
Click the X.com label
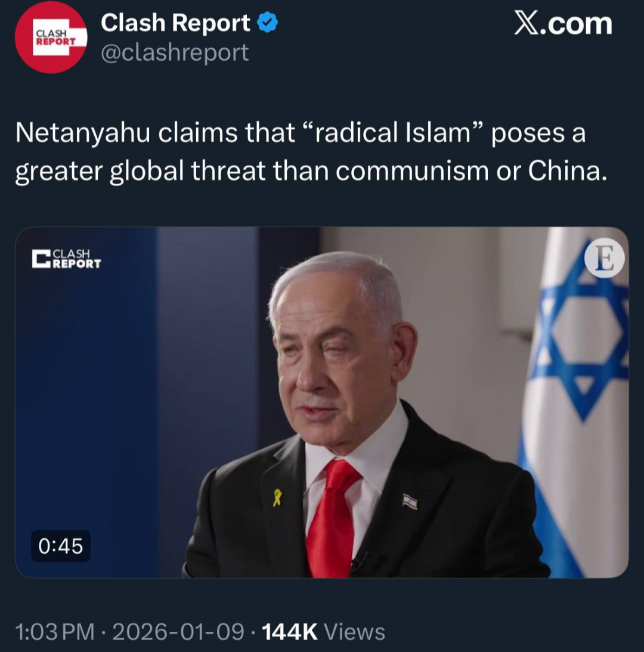coord(563,23)
